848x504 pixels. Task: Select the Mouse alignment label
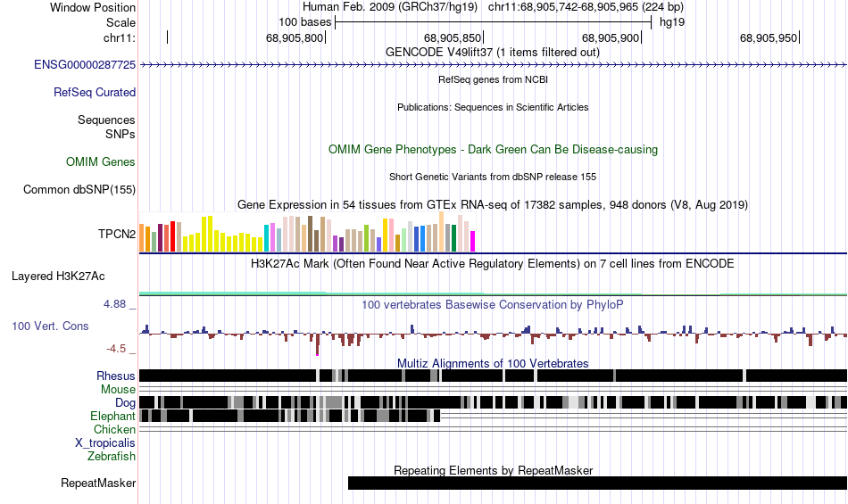118,390
